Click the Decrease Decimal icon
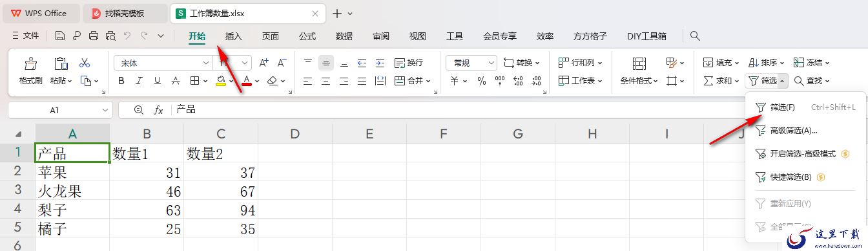Viewport: 868px width, 251px height. coord(536,81)
